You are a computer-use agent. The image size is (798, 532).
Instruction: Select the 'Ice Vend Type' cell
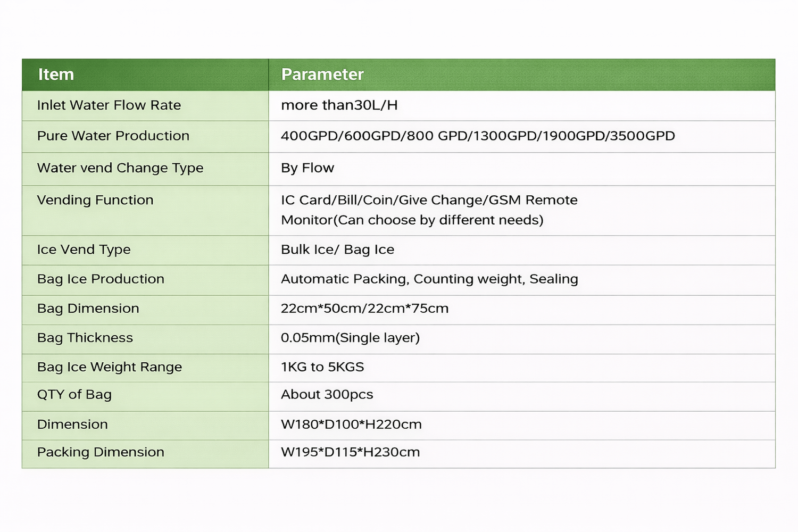coord(84,250)
